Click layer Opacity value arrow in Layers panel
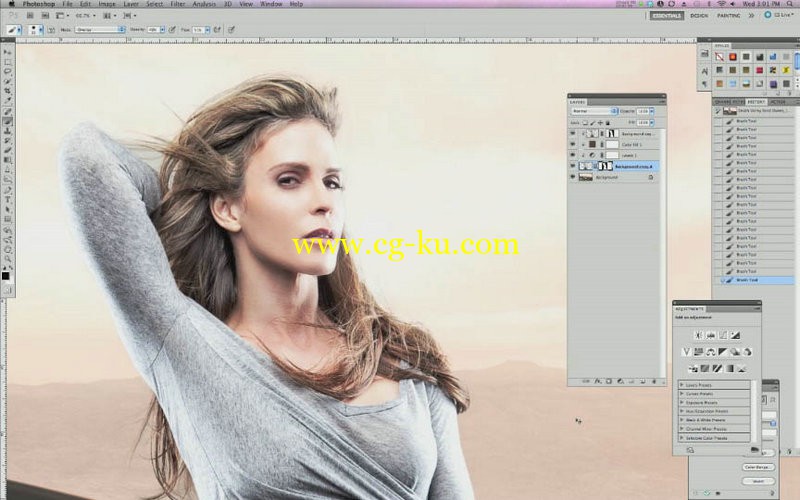This screenshot has width=800, height=500. (652, 111)
